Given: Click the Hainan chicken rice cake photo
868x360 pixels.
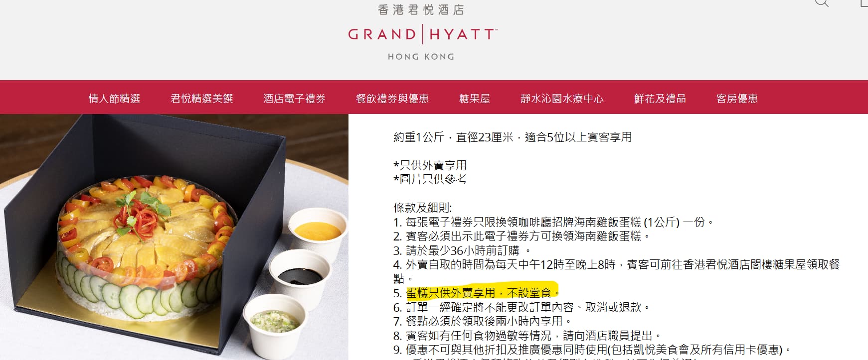Looking at the screenshot, I should click(x=174, y=237).
